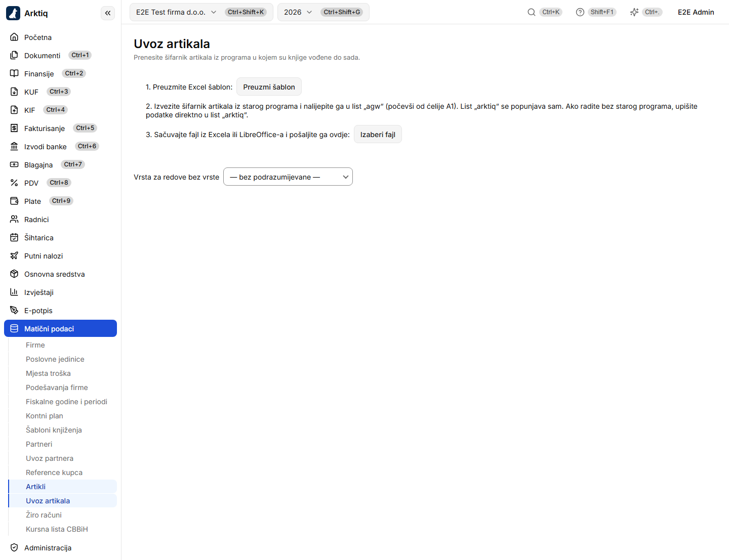Open 'Vrsta za redove bez vrste' dropdown
Image resolution: width=729 pixels, height=560 pixels.
point(288,177)
